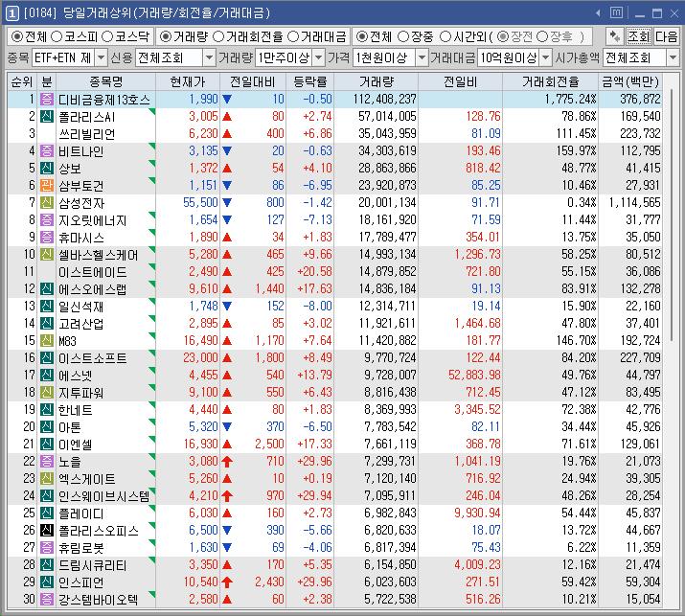Select the 쓰리빌리언 stock row name
Viewport: 685px width, 616px height.
(x=87, y=134)
